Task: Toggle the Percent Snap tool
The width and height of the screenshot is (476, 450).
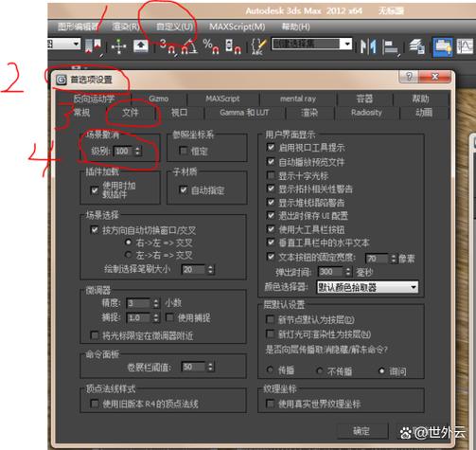Action: [211, 46]
